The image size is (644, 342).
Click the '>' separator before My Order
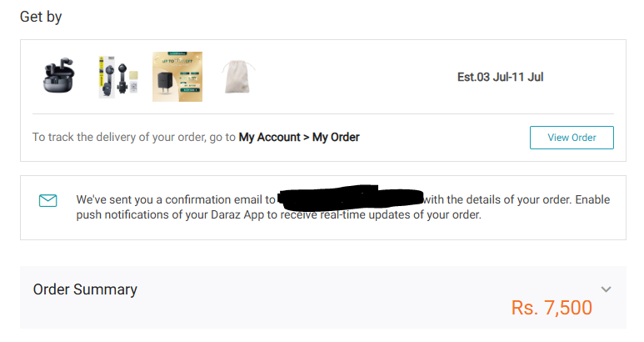point(307,138)
